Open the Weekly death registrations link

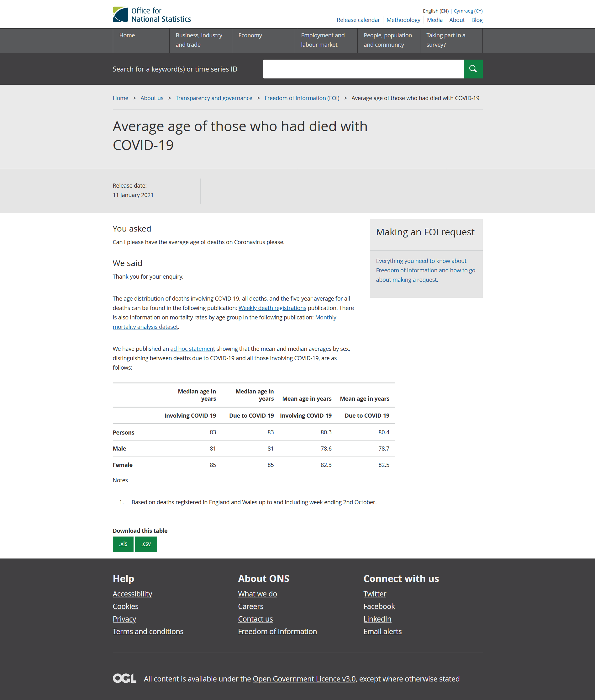pos(272,308)
